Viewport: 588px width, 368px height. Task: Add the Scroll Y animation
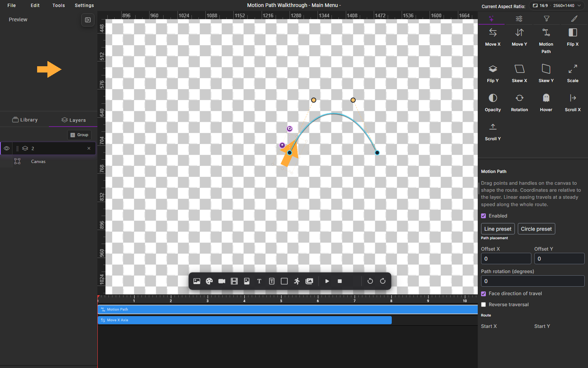click(x=493, y=132)
